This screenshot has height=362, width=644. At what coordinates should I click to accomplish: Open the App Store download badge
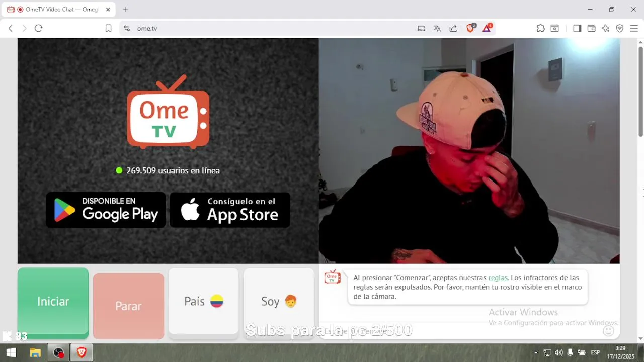click(x=229, y=210)
